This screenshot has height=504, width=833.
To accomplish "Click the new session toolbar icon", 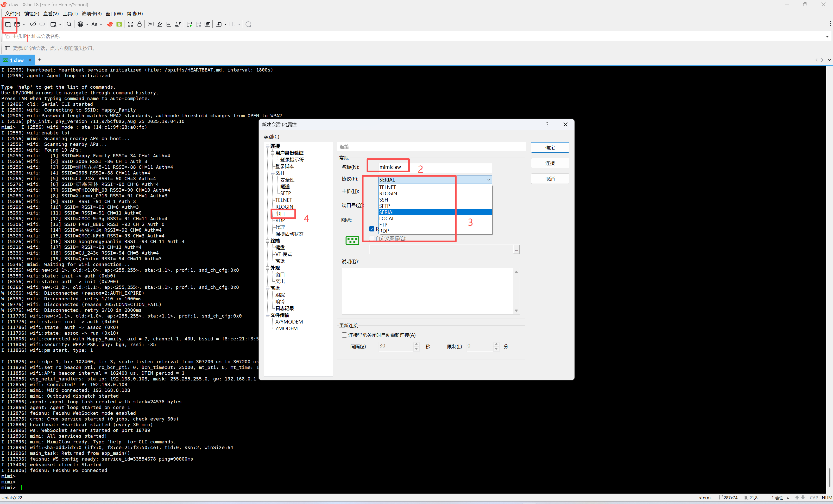I will (8, 24).
